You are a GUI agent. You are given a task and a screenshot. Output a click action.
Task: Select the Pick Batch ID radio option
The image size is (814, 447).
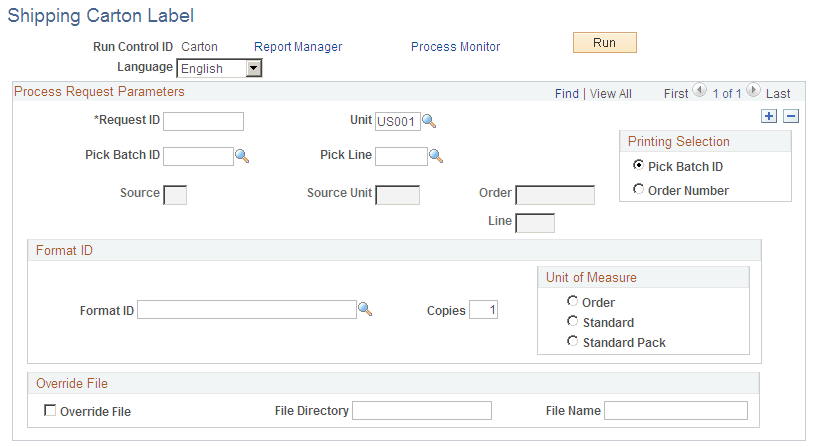[x=638, y=165]
